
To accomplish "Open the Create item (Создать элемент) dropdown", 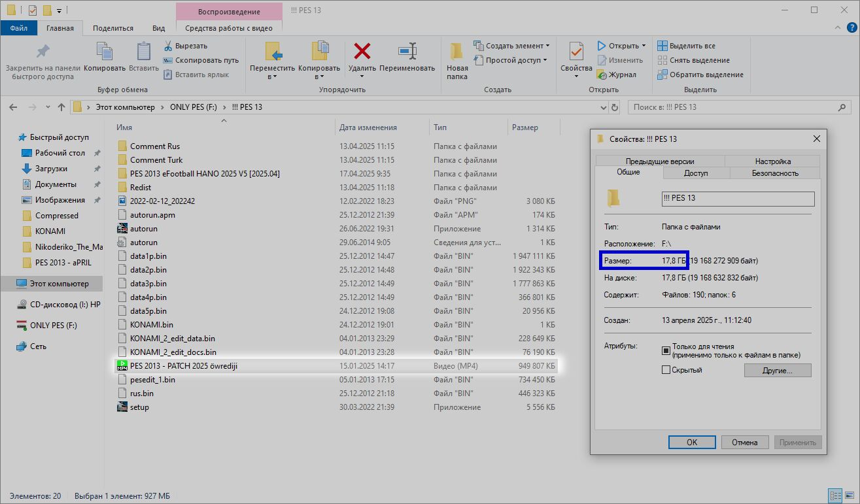I will click(x=511, y=46).
